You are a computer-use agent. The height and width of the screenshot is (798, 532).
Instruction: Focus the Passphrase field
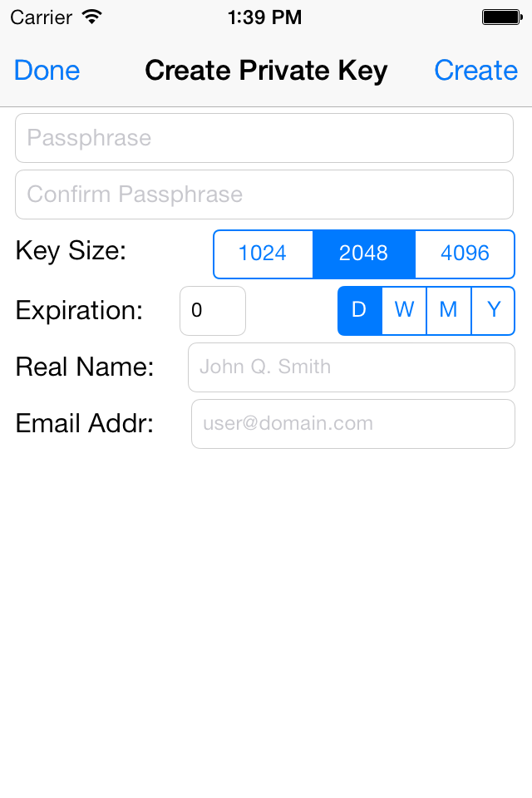click(x=264, y=138)
